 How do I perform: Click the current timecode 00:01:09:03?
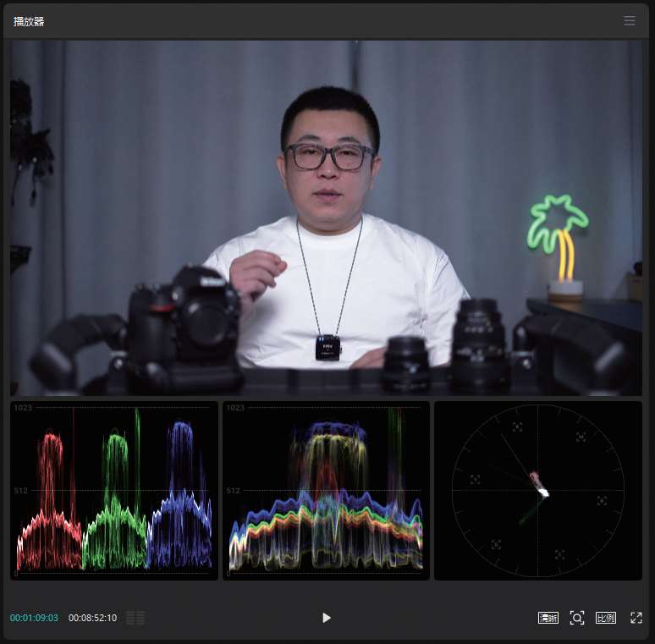(x=34, y=618)
